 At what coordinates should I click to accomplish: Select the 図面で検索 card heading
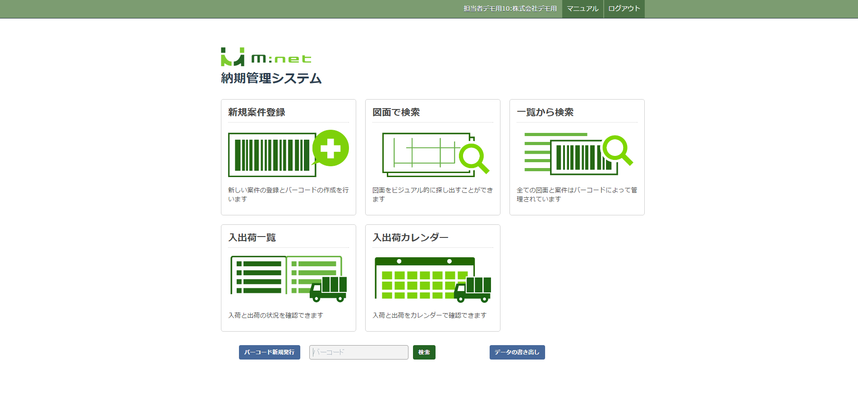(x=396, y=113)
